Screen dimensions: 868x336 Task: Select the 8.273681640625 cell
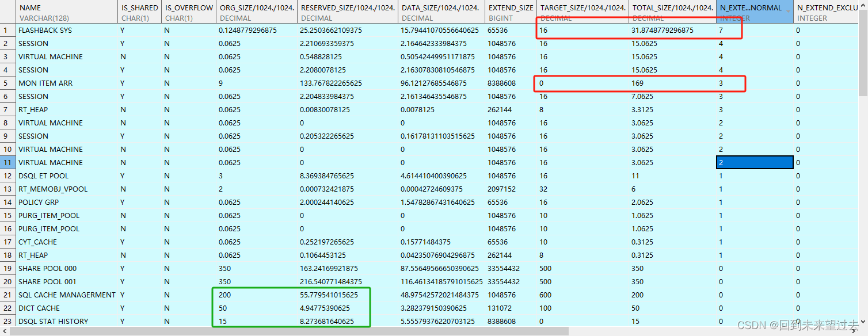click(348, 321)
